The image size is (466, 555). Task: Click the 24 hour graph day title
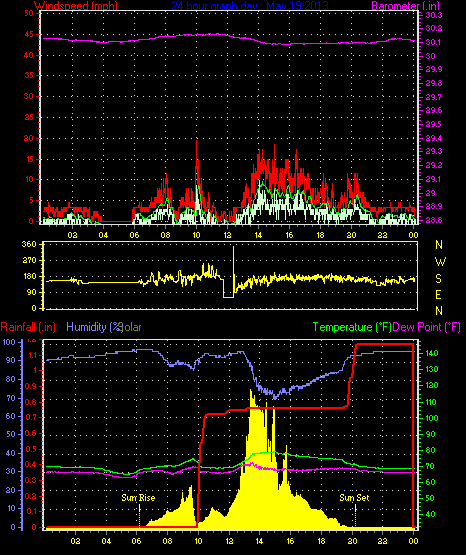point(250,6)
